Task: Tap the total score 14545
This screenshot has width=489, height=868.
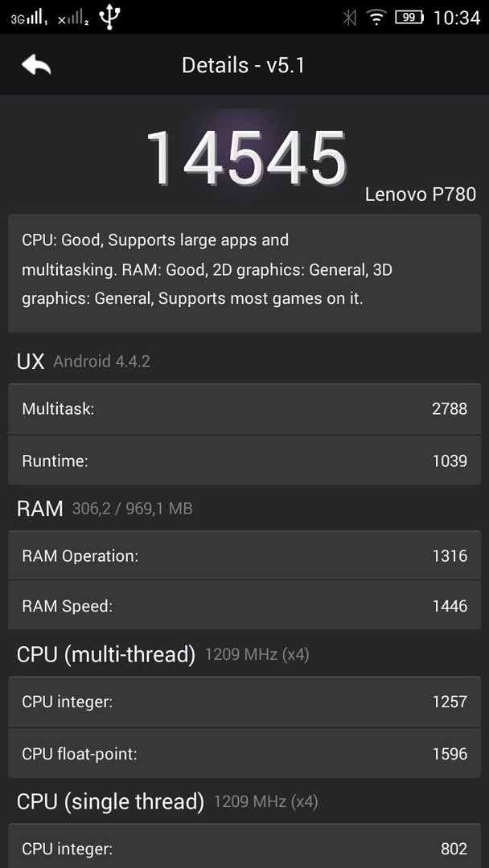Action: 246,158
